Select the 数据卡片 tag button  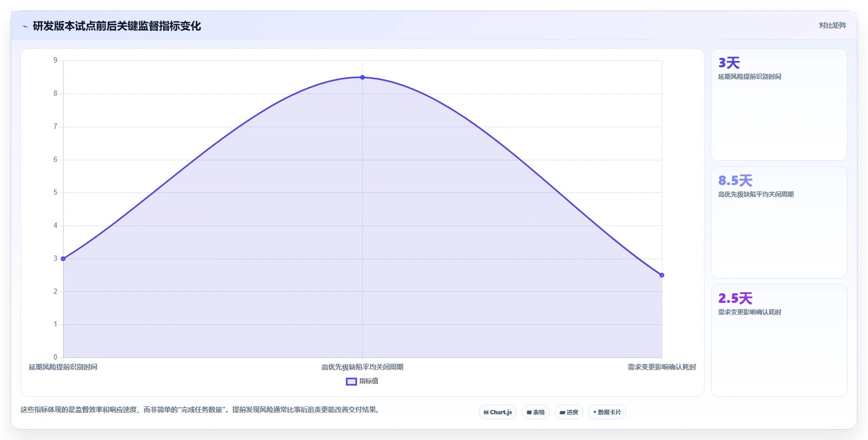pos(607,412)
